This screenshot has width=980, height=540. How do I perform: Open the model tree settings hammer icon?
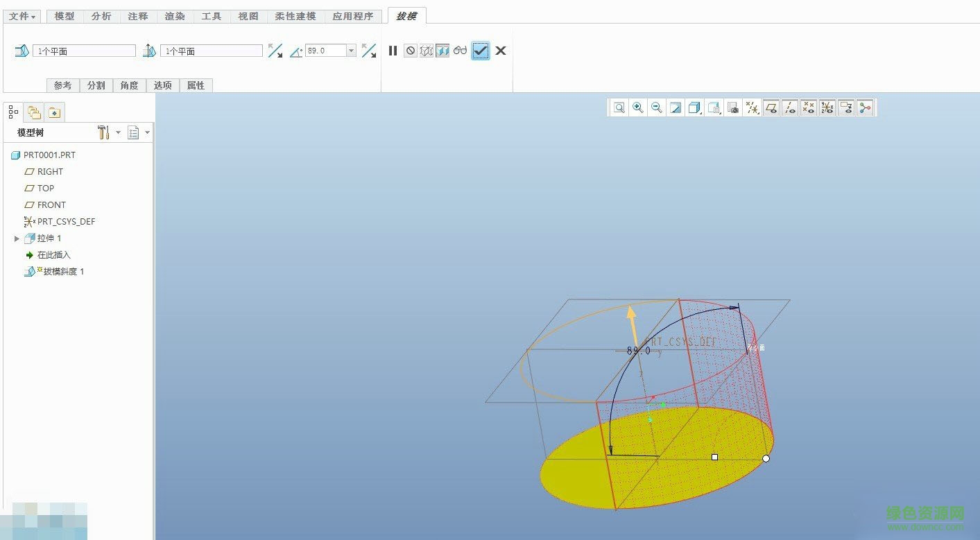tap(104, 132)
